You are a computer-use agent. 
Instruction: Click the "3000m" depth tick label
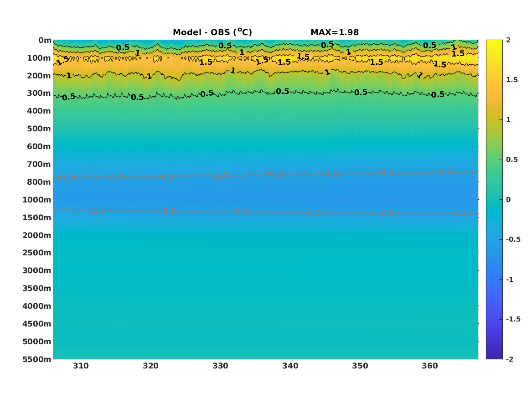37,270
